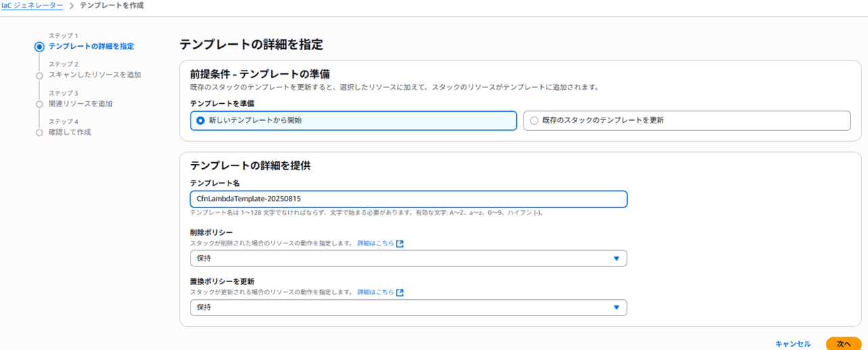The height and width of the screenshot is (350, 868).
Task: Click the active step 1 circle indicator
Action: tap(39, 47)
